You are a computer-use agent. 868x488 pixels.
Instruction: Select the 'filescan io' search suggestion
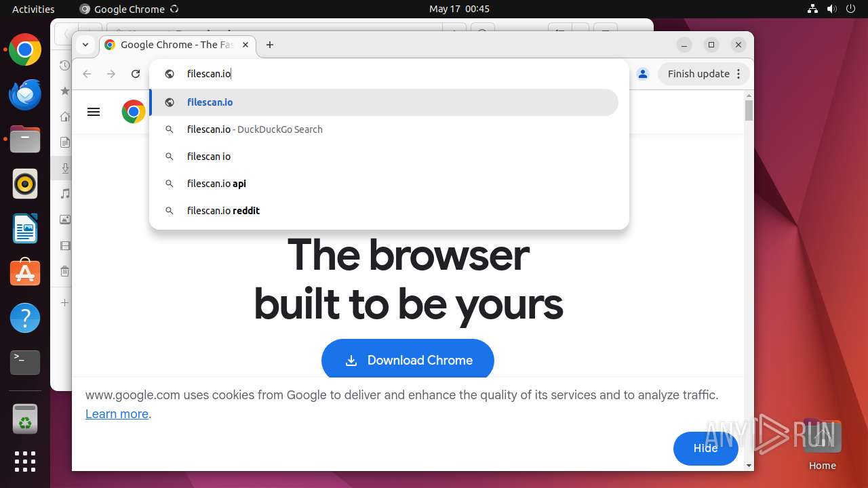(x=384, y=157)
